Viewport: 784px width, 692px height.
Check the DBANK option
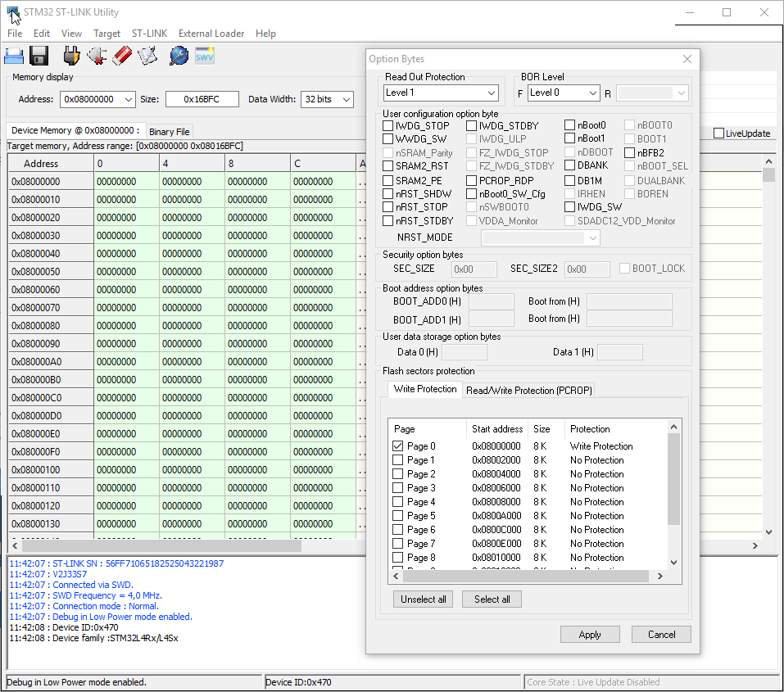[x=570, y=165]
